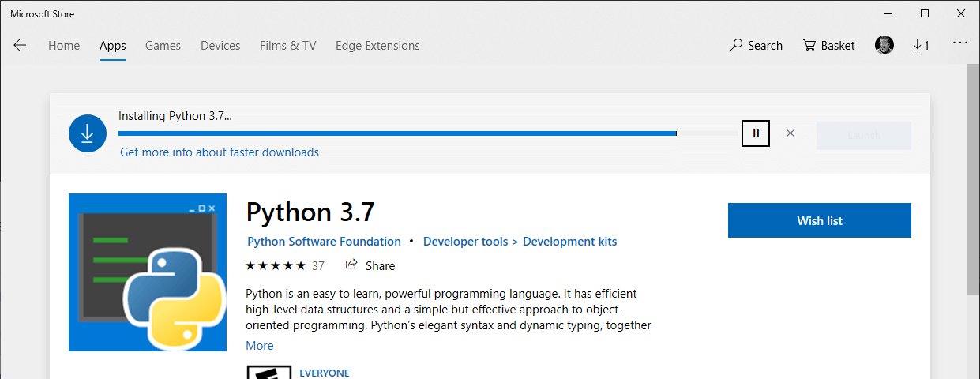Click the installation progress bar
The height and width of the screenshot is (379, 980).
click(428, 133)
